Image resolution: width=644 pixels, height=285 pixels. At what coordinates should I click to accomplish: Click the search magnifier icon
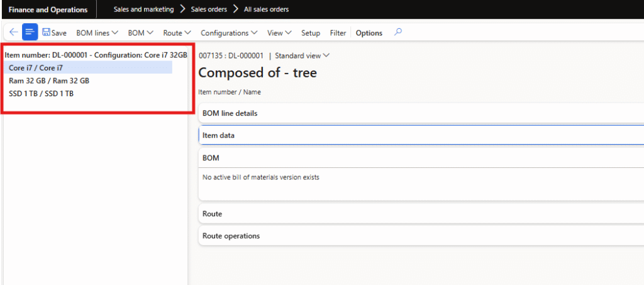click(x=397, y=32)
